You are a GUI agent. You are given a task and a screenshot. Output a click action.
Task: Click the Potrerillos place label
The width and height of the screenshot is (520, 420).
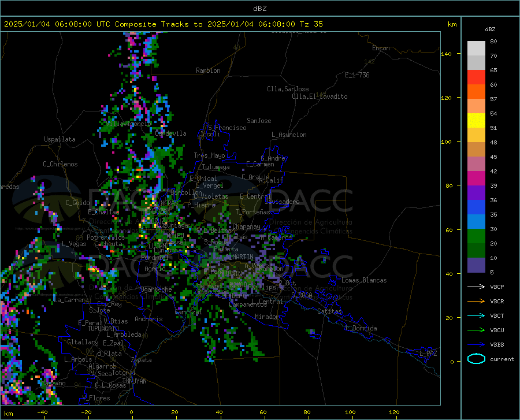click(106, 237)
